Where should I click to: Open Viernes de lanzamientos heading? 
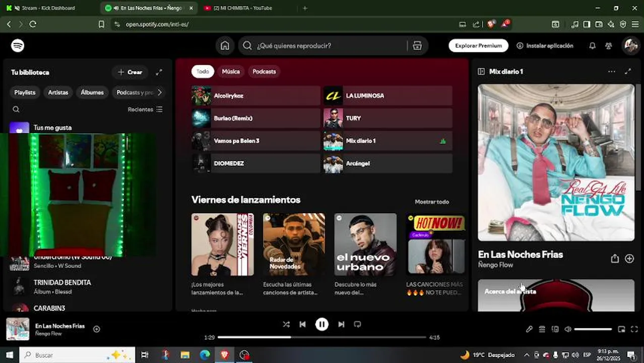coord(246,200)
